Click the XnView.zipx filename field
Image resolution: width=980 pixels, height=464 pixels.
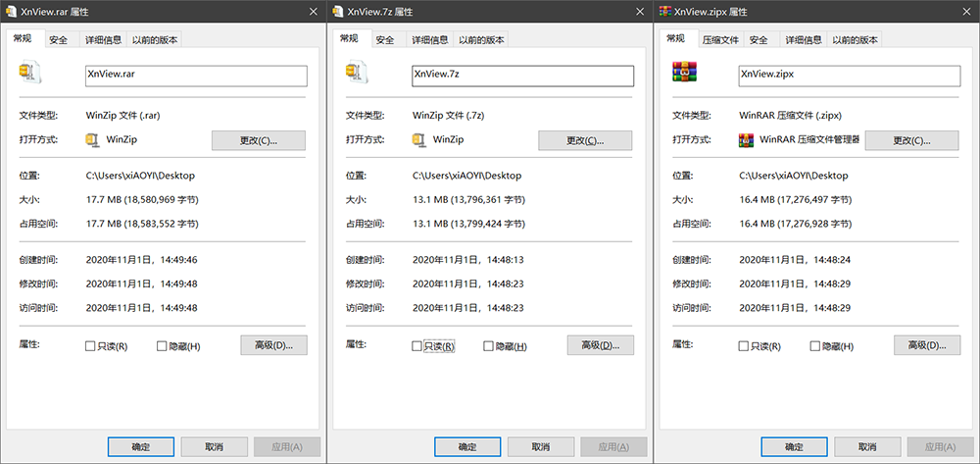click(850, 76)
